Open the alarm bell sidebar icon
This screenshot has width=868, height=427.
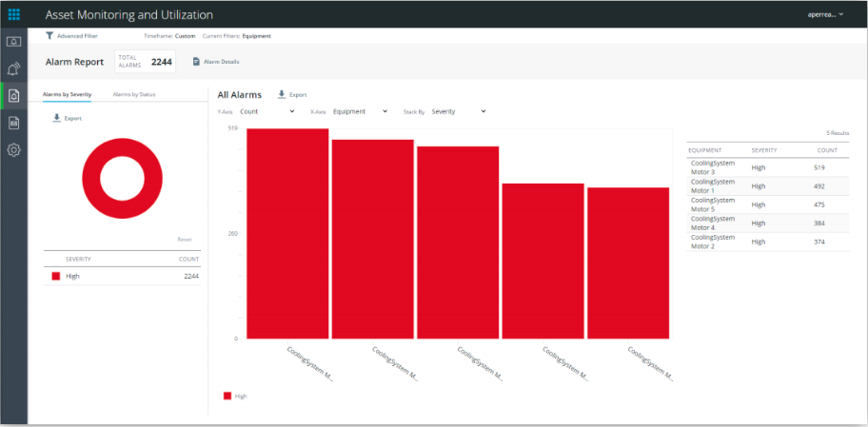click(x=13, y=68)
